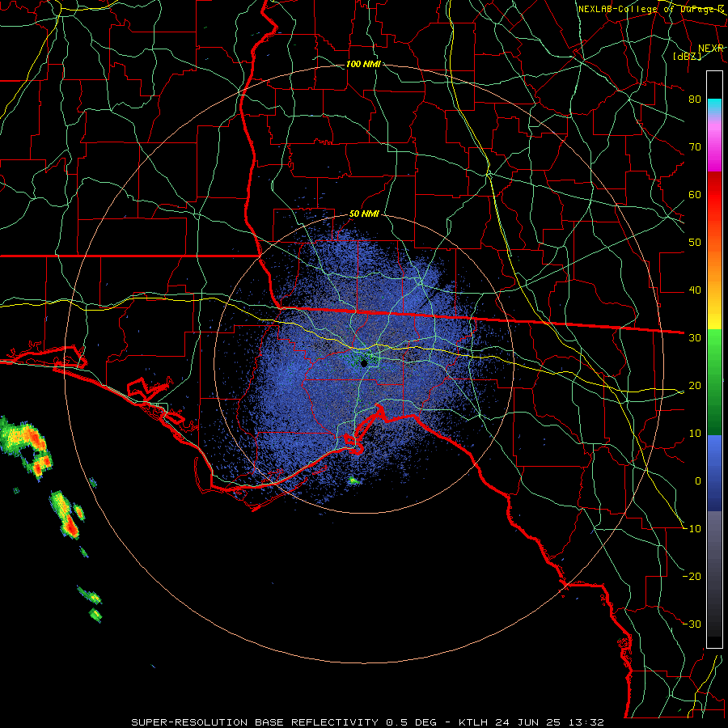
Task: Click the 10 value on the dBZ scale
Action: click(x=695, y=434)
